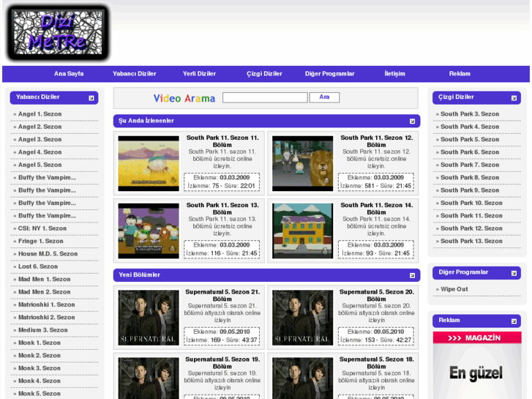This screenshot has height=399, width=532.
Task: Click the Dizi Metre site logo
Action: pos(57,32)
